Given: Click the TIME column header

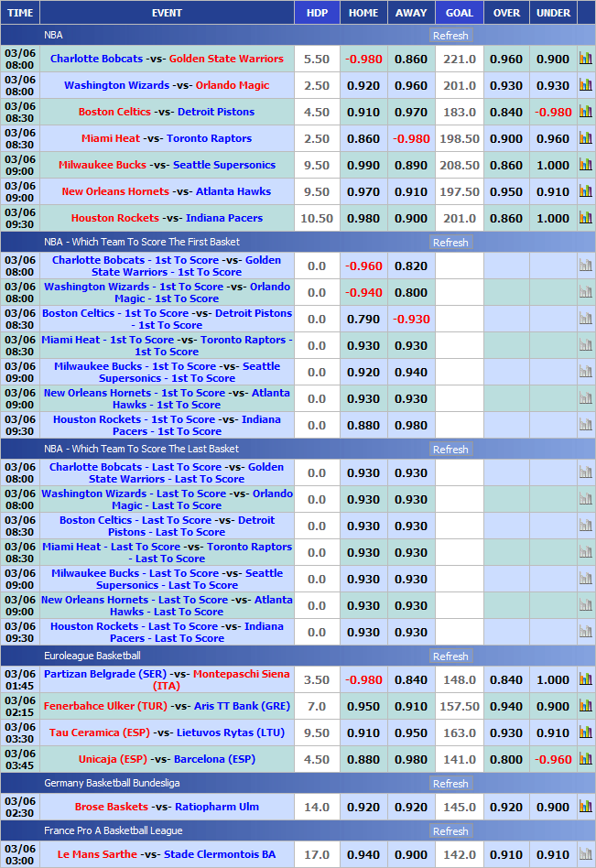Looking at the screenshot, I should pos(20,13).
